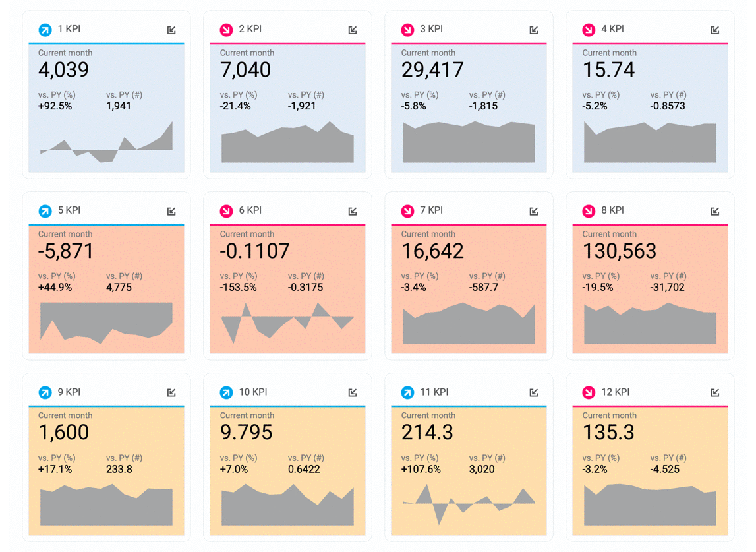Click the pink downward trend icon on 2 KPI
Screen dimensions: 756x552
tap(227, 29)
